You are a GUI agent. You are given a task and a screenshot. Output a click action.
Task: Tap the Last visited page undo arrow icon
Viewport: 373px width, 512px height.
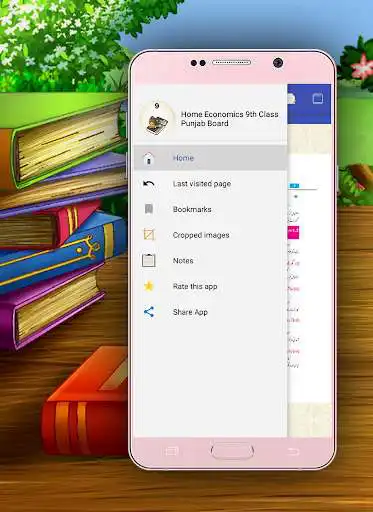tap(149, 184)
